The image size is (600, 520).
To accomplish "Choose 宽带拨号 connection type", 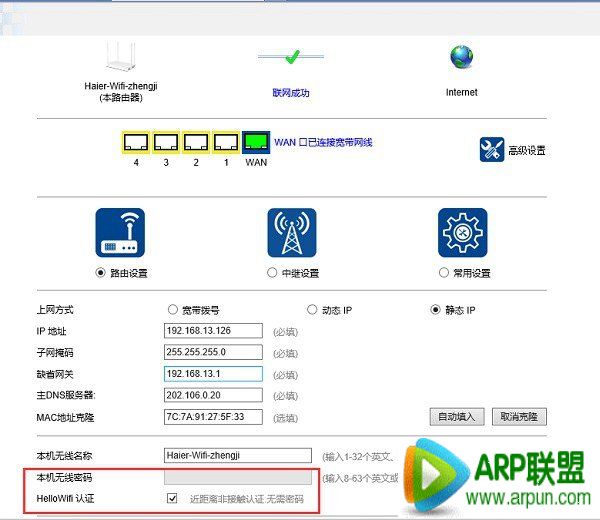I will point(173,310).
